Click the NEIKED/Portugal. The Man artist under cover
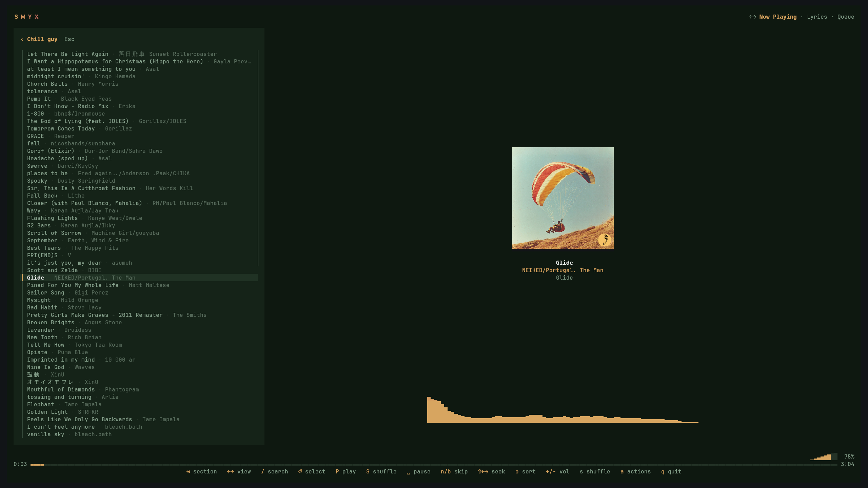Screen dimensions: 868x488 pyautogui.click(x=563, y=270)
